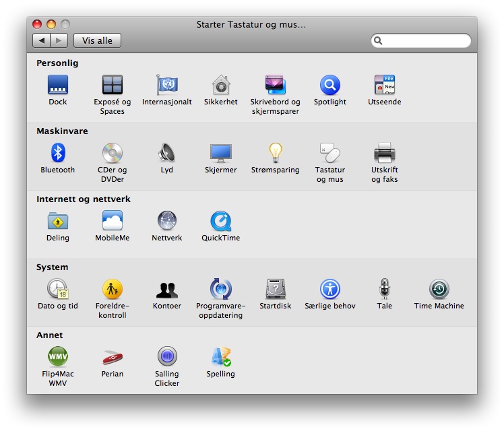Viewport: 504px width, 431px height.
Task: Open Spelling preferences icon
Action: coord(221,356)
